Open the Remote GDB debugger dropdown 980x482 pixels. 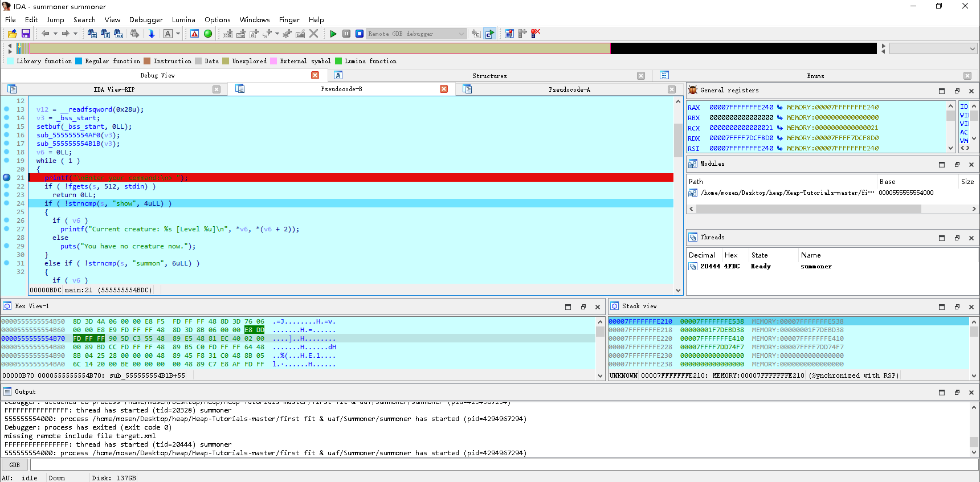pos(416,34)
